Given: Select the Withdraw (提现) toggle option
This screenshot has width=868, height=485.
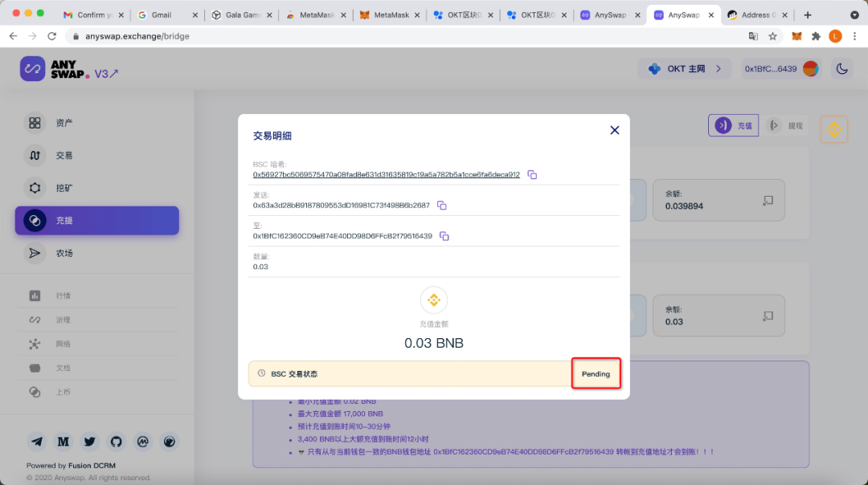Looking at the screenshot, I should 785,125.
